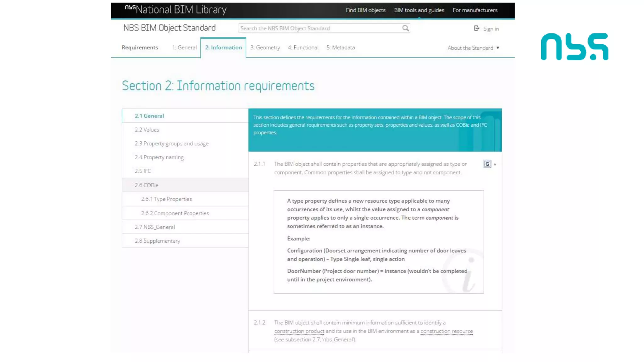Click the G guidance icon beside 2.1.1

[487, 164]
